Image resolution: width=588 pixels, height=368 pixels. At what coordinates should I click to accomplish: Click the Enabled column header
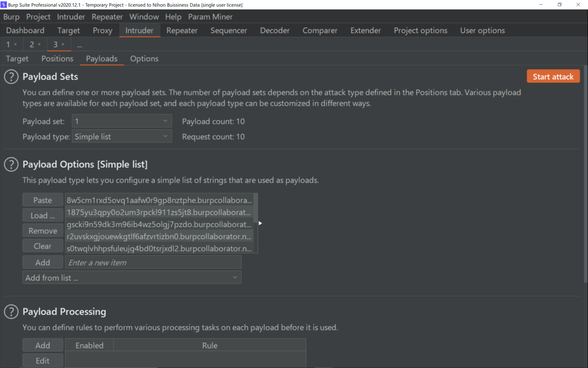(x=90, y=345)
